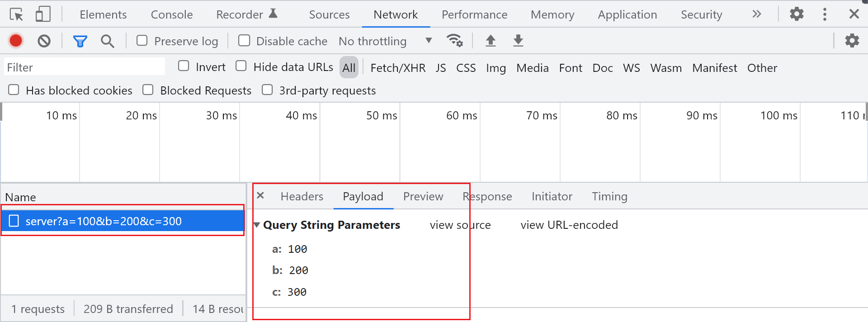Click the inspect element picker icon

point(16,14)
